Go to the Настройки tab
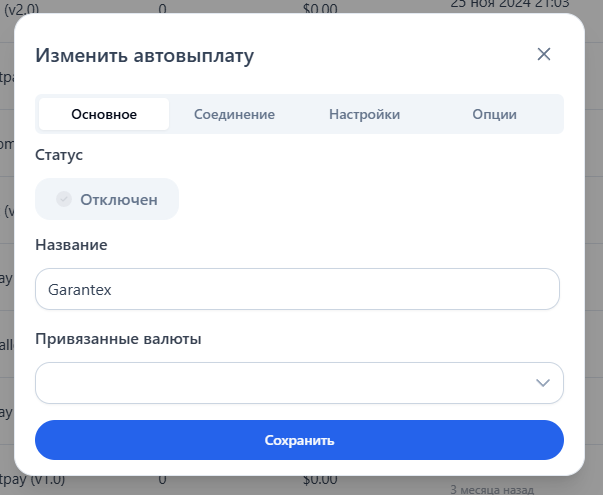 tap(364, 114)
